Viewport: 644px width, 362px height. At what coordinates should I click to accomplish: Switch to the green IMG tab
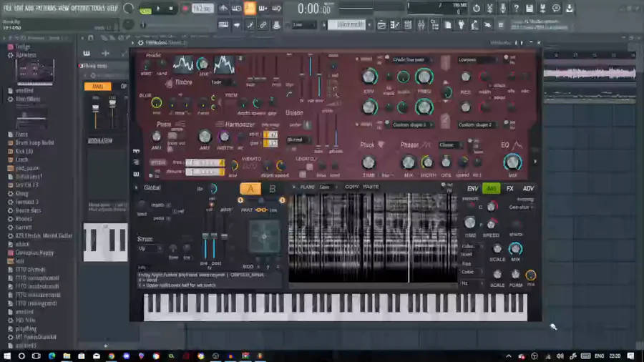tap(491, 188)
